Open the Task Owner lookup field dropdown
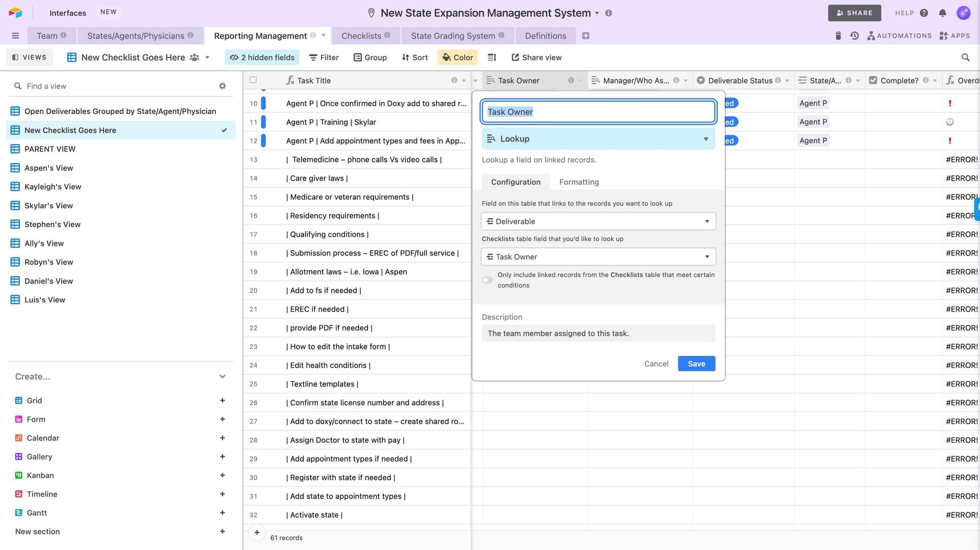980x550 pixels. pos(598,257)
